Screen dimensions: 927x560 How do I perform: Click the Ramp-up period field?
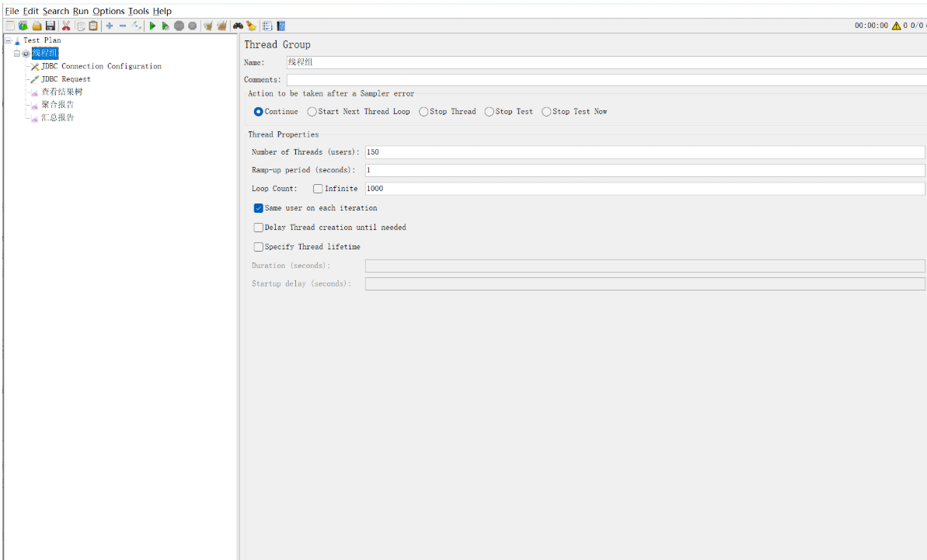tap(645, 170)
